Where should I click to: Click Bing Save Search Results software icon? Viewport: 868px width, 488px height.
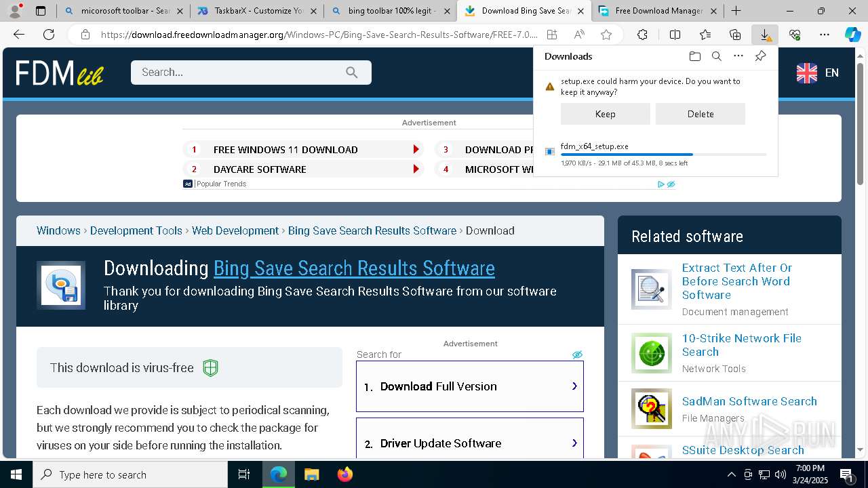(x=61, y=285)
